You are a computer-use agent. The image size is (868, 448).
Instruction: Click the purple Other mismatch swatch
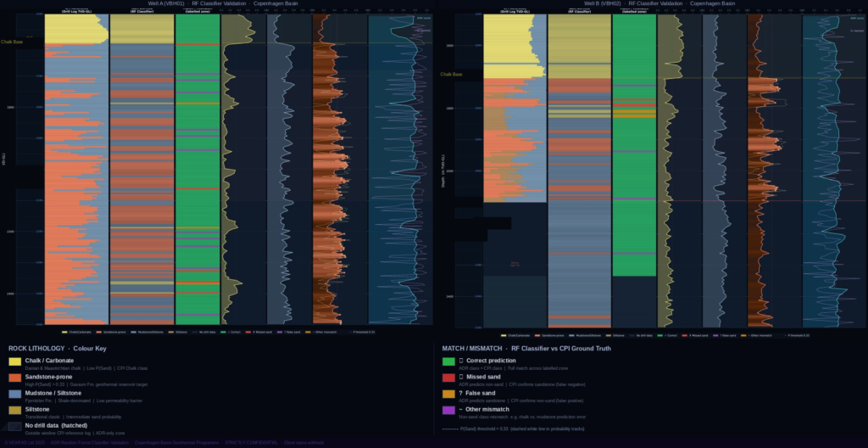[x=448, y=410]
